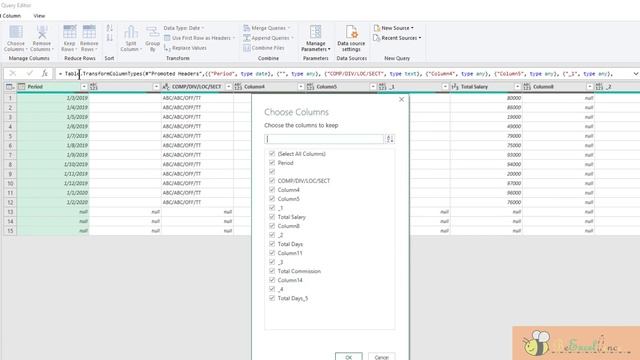
Task: Open the Keep Rows ribbon tool
Action: pos(69,38)
